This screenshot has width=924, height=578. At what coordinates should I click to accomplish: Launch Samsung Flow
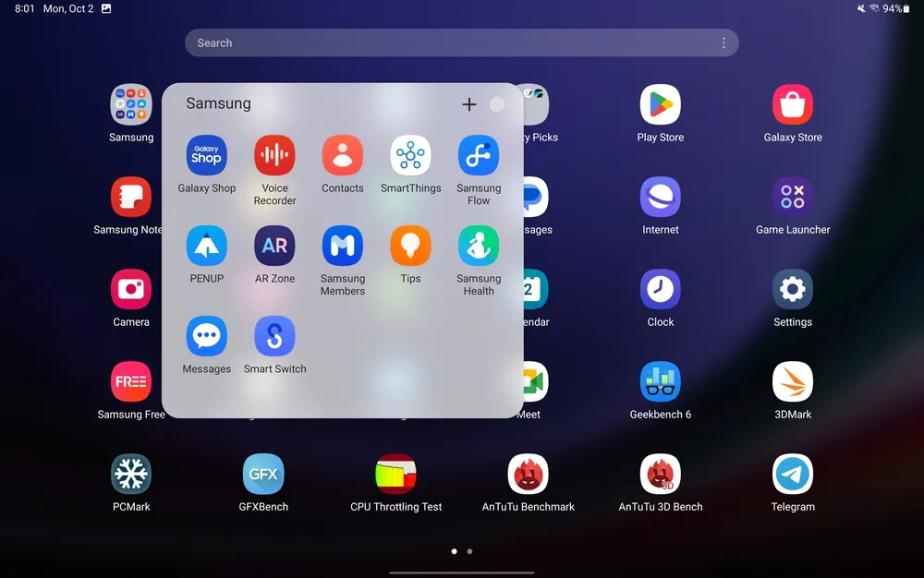(479, 156)
